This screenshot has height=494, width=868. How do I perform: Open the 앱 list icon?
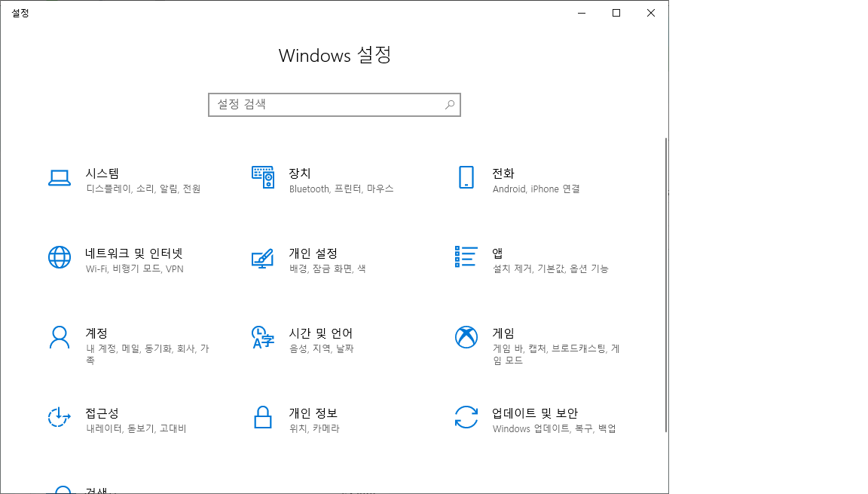coord(466,257)
